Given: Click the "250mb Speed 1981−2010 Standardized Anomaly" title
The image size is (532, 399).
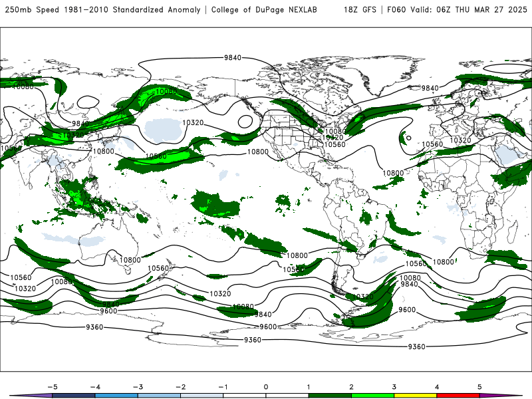Looking at the screenshot, I should (x=103, y=9).
